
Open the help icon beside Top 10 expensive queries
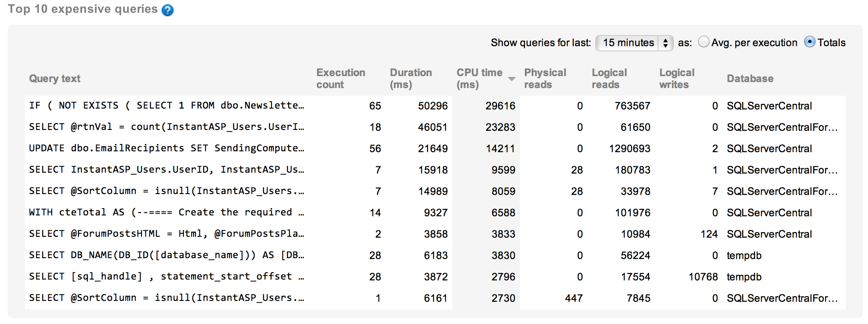[x=168, y=10]
